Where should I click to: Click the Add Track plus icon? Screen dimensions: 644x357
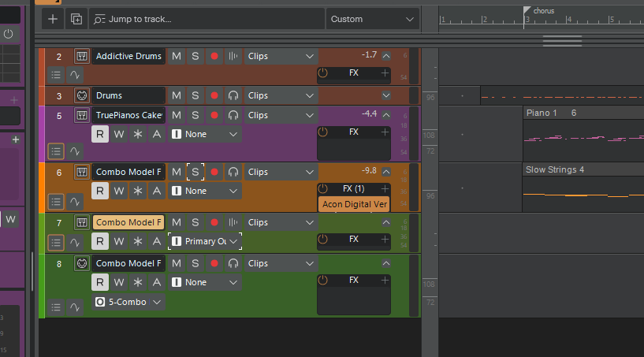52,19
